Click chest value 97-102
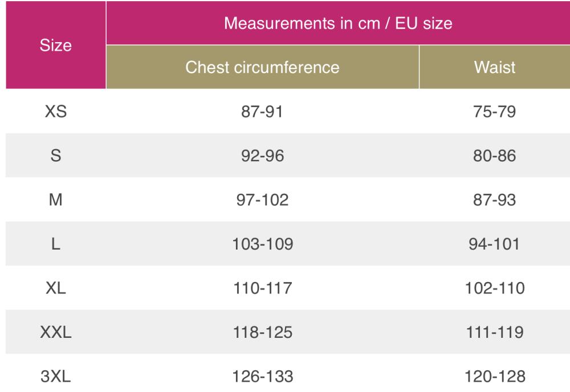Viewport: 570px width, 392px height. point(263,200)
